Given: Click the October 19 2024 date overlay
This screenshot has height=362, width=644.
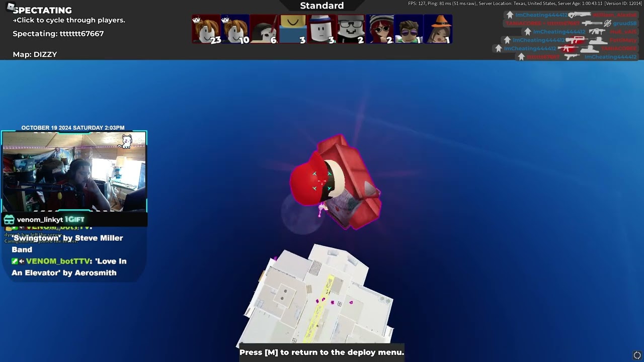Looking at the screenshot, I should tap(73, 128).
